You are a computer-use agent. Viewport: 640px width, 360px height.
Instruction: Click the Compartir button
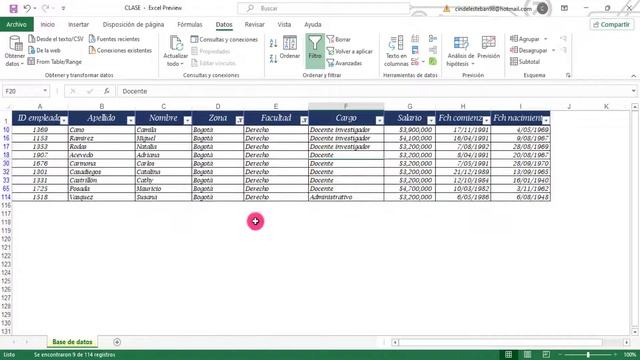(x=611, y=24)
